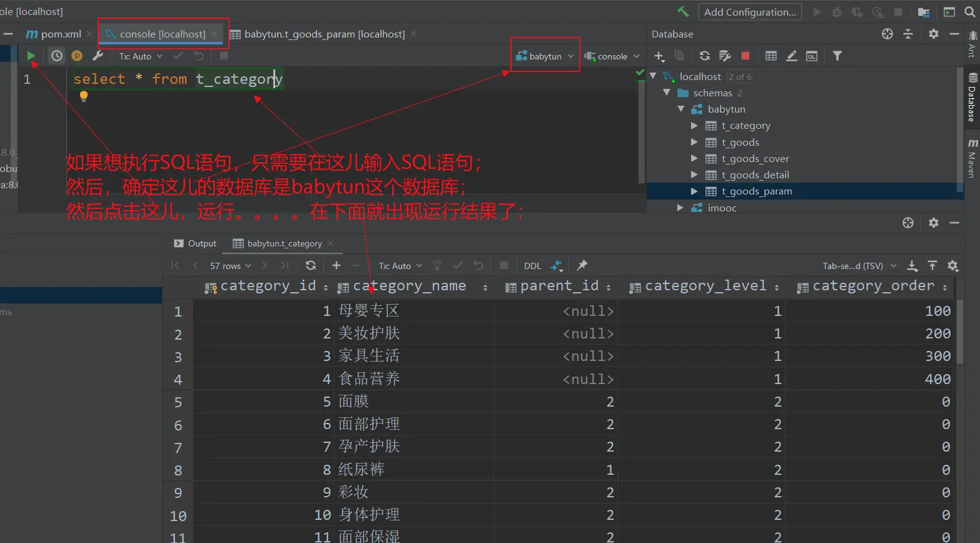Pin the babytun.t_category result tab
This screenshot has width=980, height=543.
[x=582, y=265]
